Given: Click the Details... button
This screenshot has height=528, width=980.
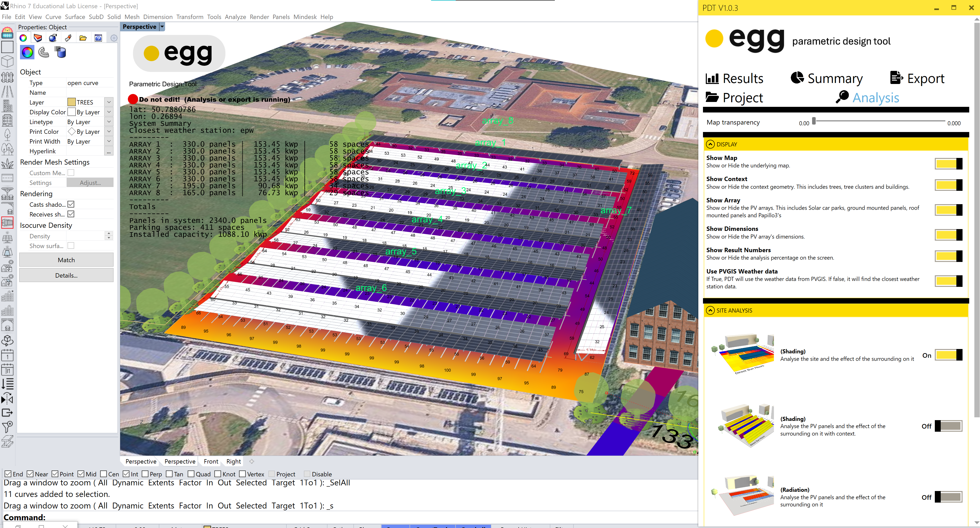Looking at the screenshot, I should (x=66, y=275).
